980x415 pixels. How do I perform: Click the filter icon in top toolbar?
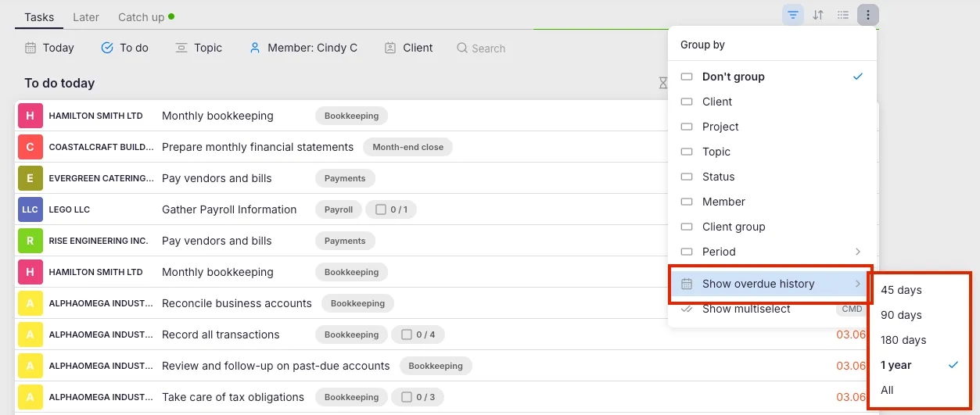coord(793,15)
